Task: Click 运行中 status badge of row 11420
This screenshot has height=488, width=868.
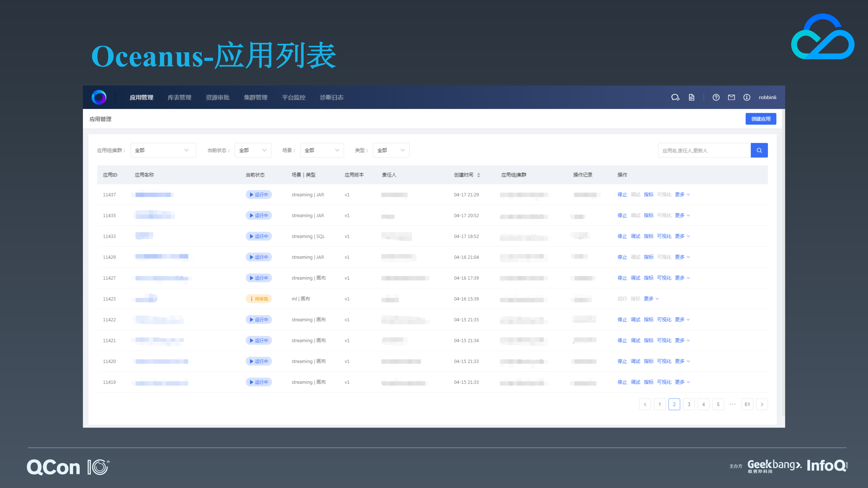Action: pos(258,361)
